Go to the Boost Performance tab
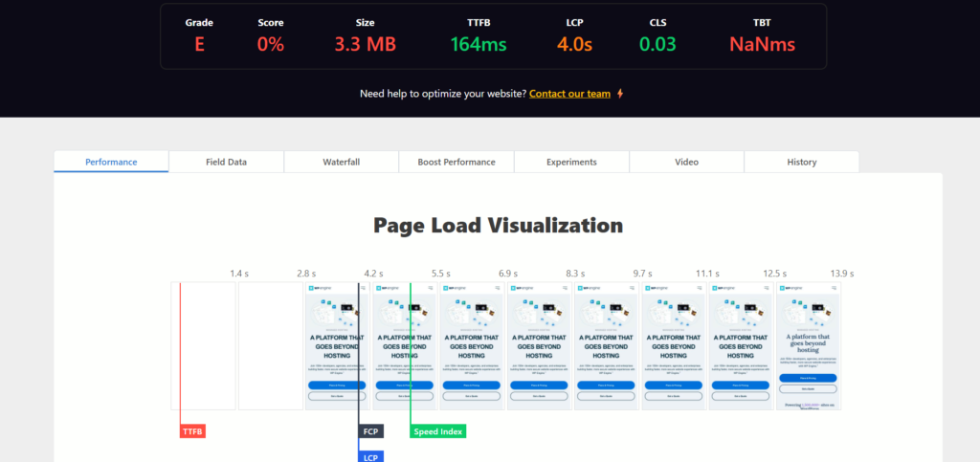 click(457, 162)
